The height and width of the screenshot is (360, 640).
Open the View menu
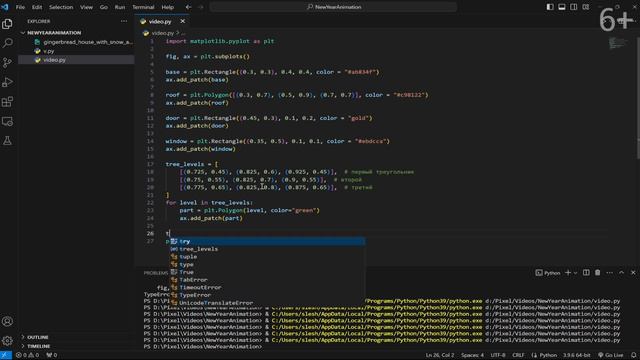click(x=86, y=7)
